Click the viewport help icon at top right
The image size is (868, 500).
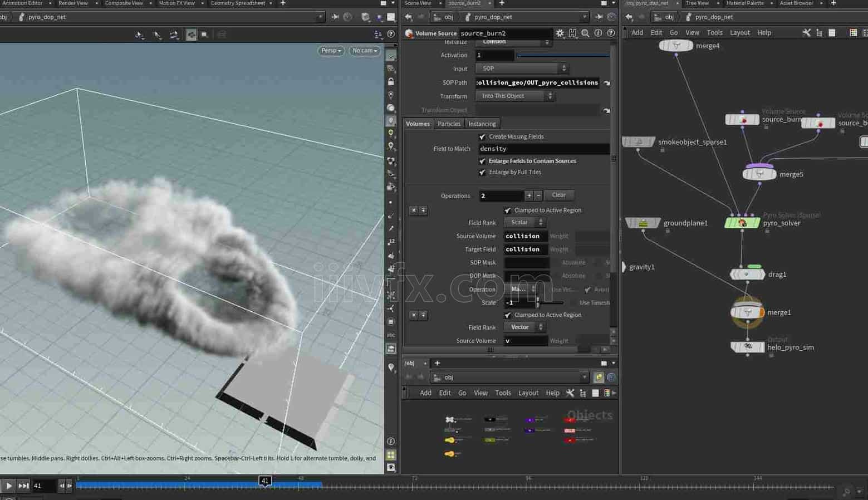coord(391,35)
